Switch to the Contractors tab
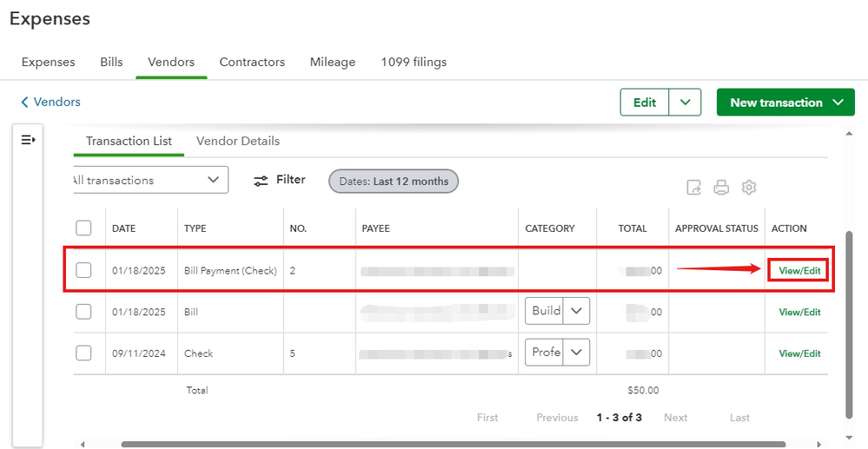The width and height of the screenshot is (868, 449). pyautogui.click(x=252, y=63)
